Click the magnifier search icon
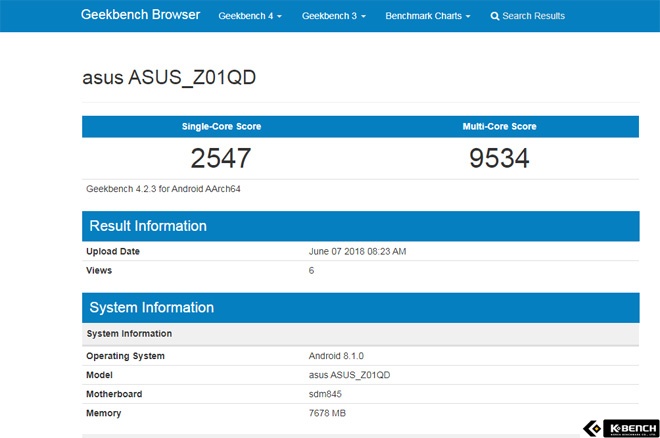660x438 pixels. click(x=495, y=16)
